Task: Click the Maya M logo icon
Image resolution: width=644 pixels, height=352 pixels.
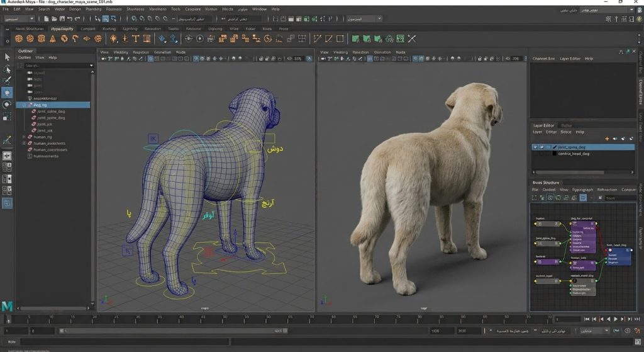Action: tap(7, 307)
